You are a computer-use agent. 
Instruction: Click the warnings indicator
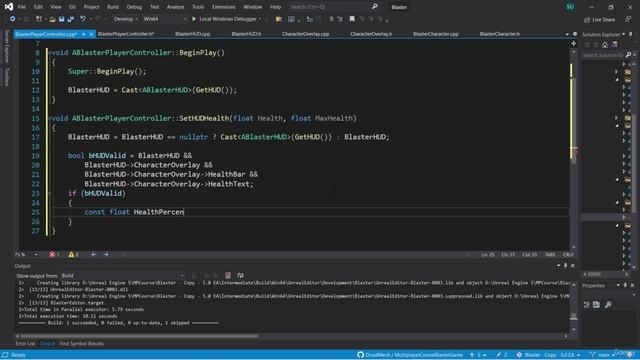(73, 254)
